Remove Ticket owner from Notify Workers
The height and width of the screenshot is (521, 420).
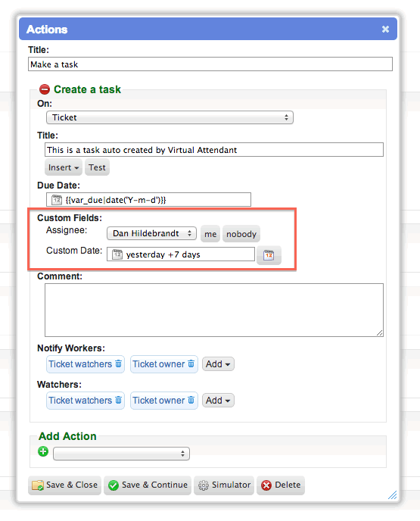[x=191, y=363]
